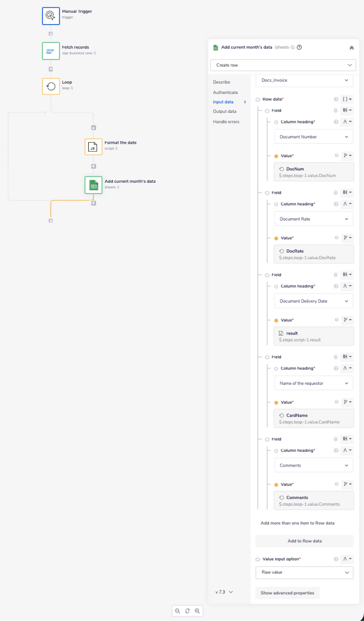Open the Document Delivery Date column dropdown
This screenshot has width=364, height=621.
point(313,301)
